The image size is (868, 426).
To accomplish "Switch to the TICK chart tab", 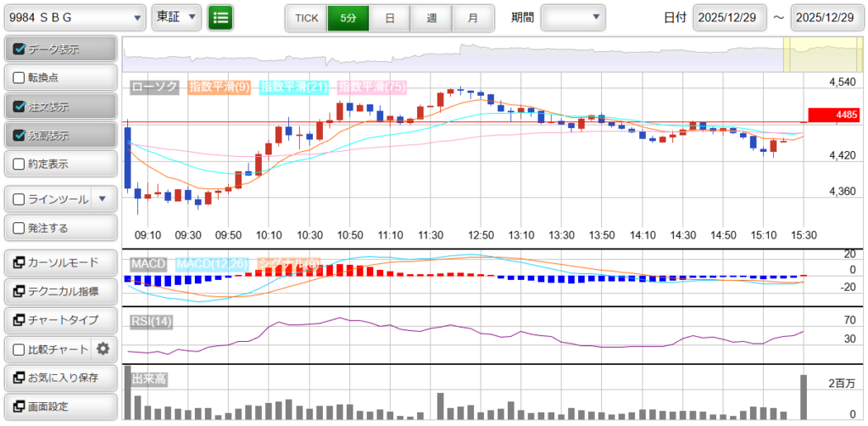I will [306, 18].
